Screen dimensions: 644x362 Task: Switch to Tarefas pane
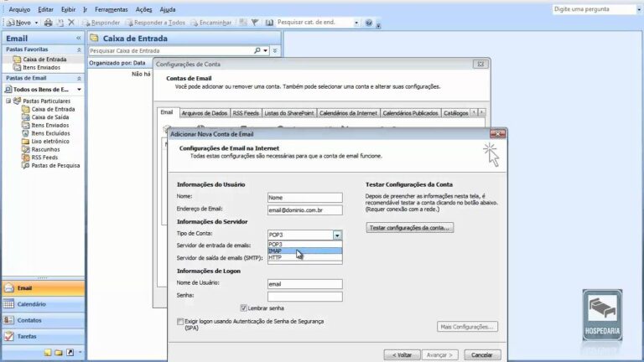coord(43,336)
